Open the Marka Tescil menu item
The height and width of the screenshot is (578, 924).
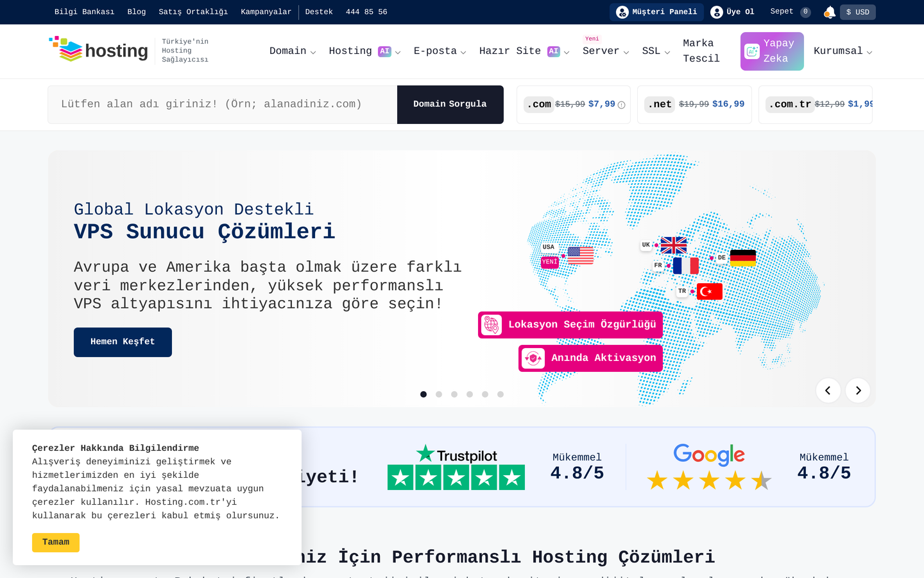701,51
